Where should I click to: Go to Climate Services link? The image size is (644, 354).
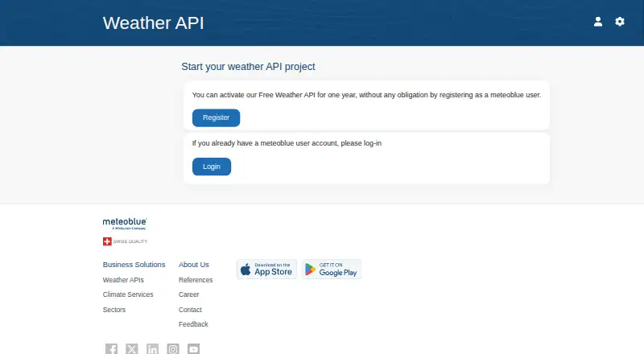[x=128, y=294]
